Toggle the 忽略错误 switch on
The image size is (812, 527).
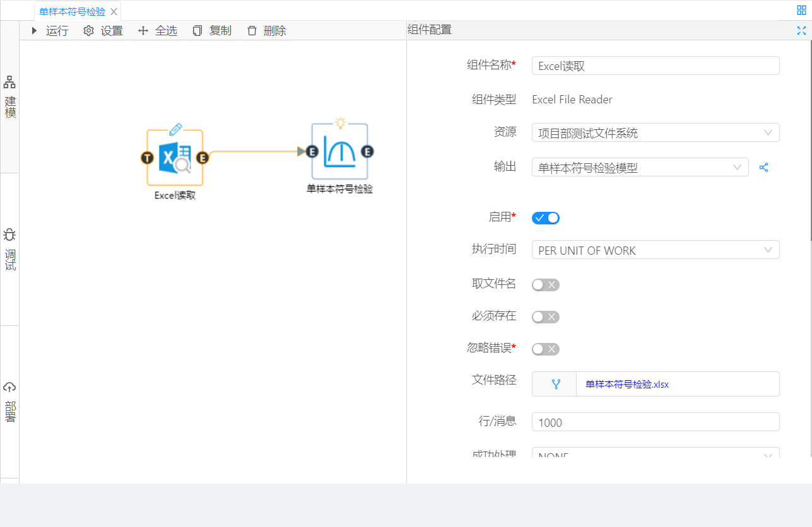[x=546, y=349]
